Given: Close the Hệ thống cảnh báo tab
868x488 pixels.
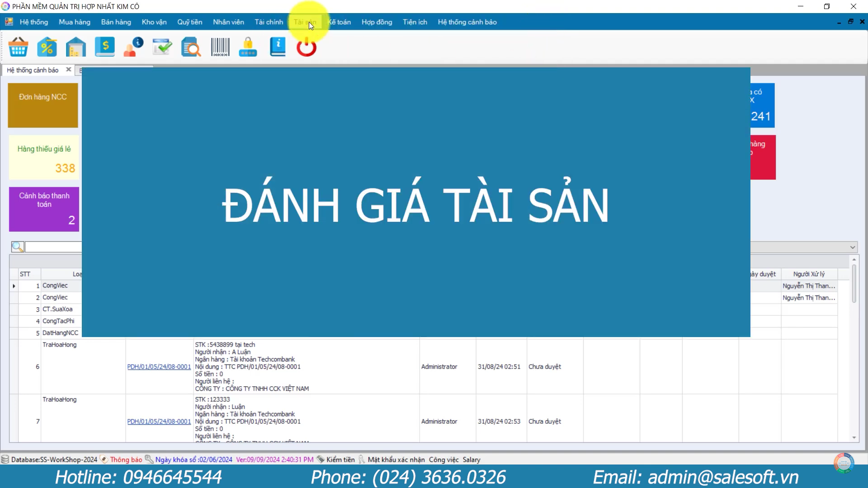Looking at the screenshot, I should (68, 70).
